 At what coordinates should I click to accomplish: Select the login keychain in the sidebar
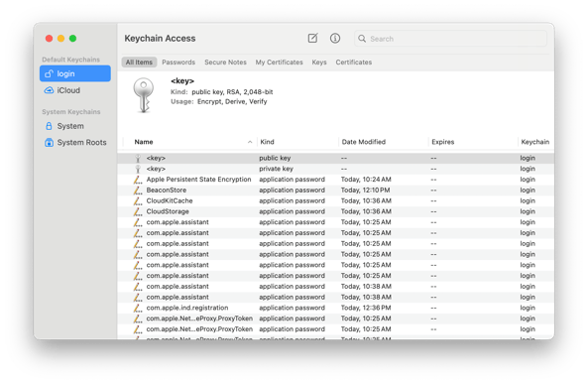[75, 73]
